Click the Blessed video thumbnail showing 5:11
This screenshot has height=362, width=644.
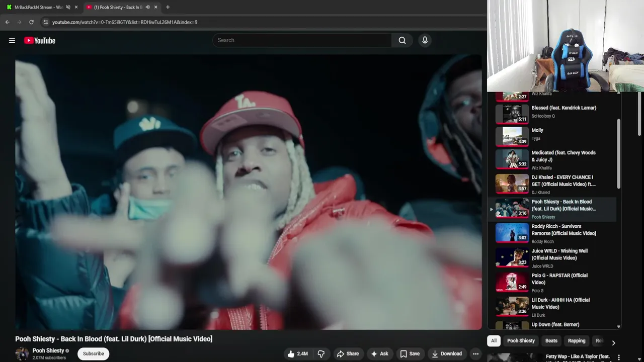(512, 114)
